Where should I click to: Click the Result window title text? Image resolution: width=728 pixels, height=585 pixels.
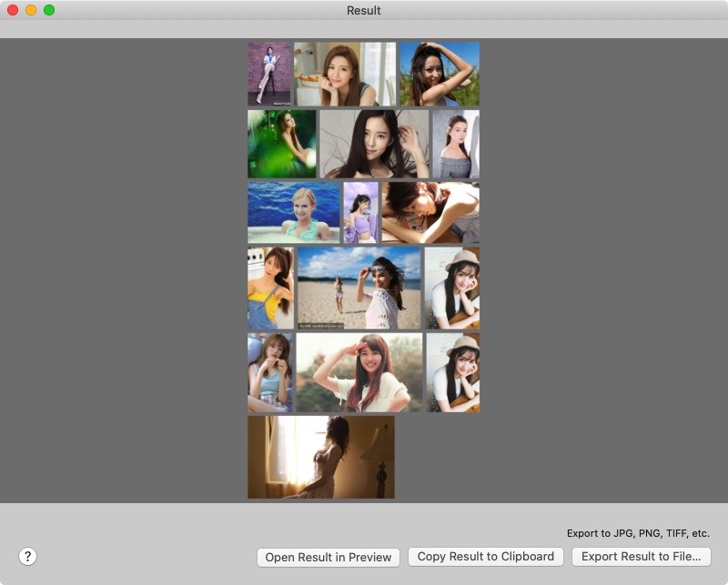pyautogui.click(x=363, y=10)
